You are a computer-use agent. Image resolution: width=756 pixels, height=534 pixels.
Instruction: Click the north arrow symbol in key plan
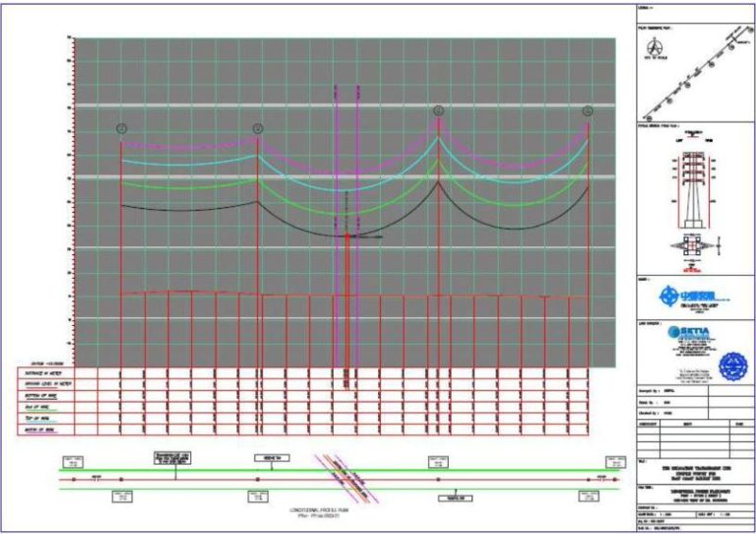coord(653,46)
